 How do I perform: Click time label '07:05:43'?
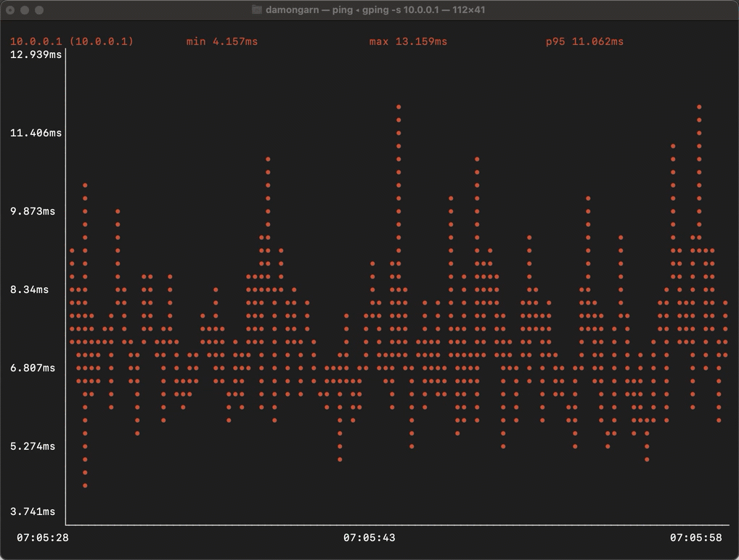(369, 538)
